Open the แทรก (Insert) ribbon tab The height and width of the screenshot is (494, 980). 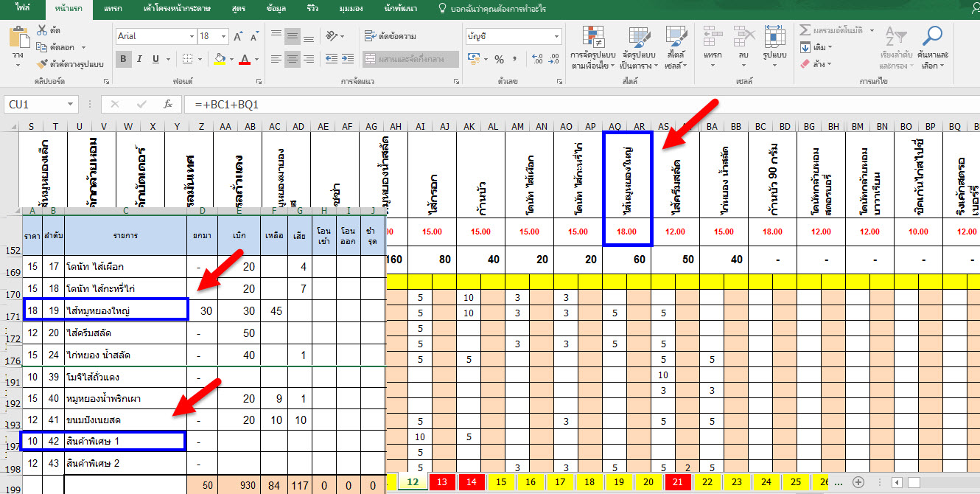pyautogui.click(x=112, y=9)
